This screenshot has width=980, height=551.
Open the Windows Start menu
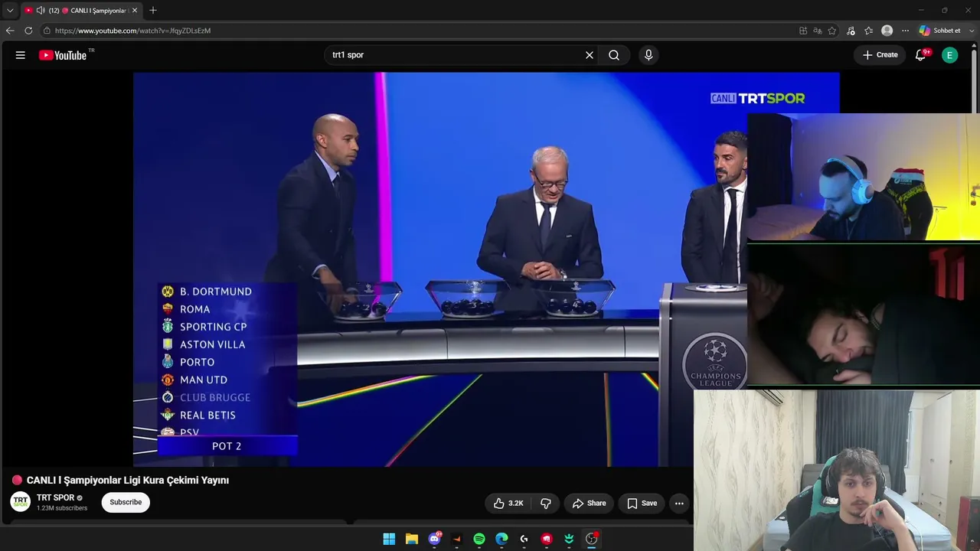pyautogui.click(x=389, y=539)
